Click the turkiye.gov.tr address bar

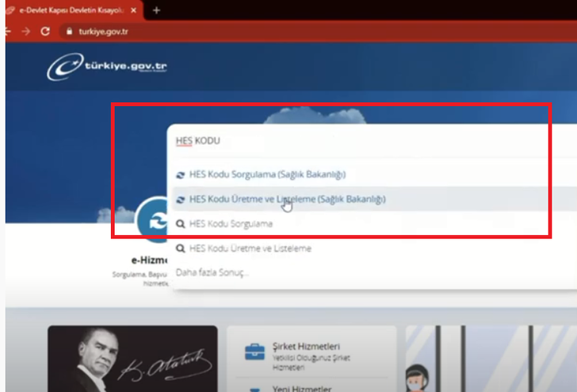(x=316, y=31)
